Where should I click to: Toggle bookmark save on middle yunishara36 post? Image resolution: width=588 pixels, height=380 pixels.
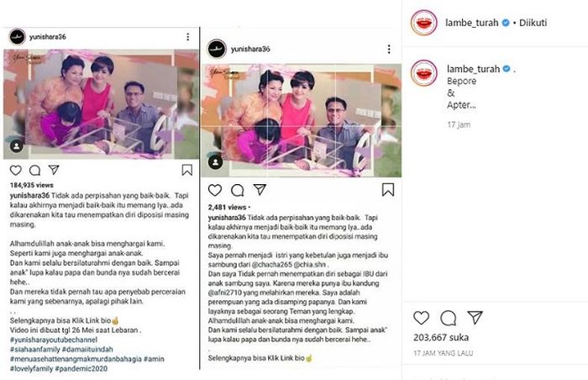(388, 190)
